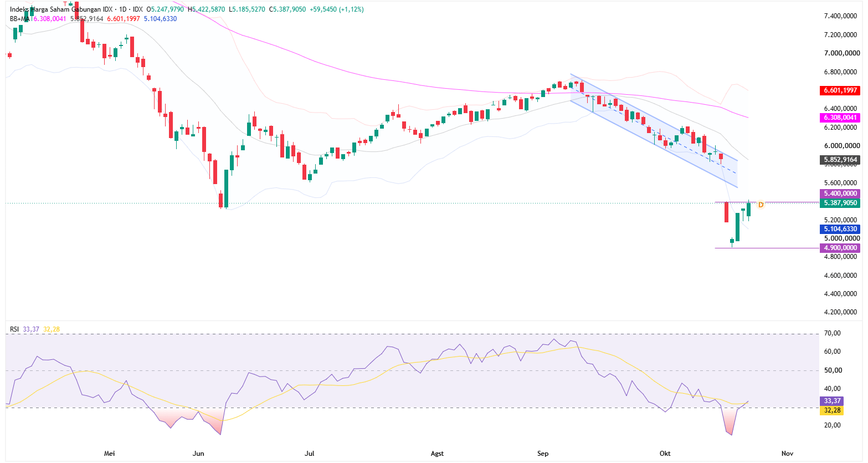Select the BB+MA indicator legend label
Image resolution: width=868 pixels, height=463 pixels.
[x=19, y=19]
